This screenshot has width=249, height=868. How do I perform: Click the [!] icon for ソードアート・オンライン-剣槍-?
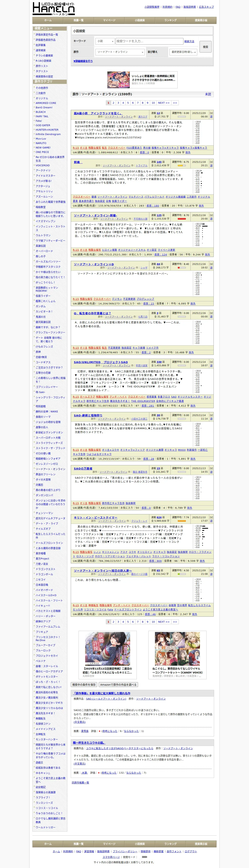211,215
